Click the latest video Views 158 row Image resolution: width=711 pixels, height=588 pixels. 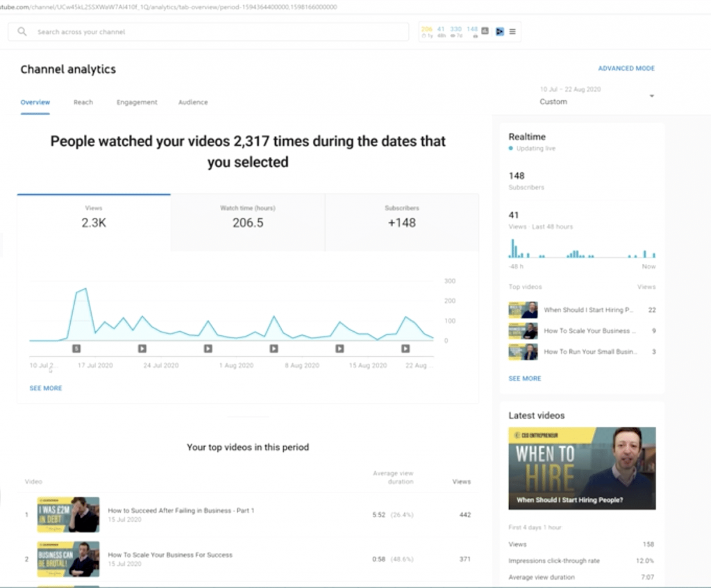tap(582, 544)
